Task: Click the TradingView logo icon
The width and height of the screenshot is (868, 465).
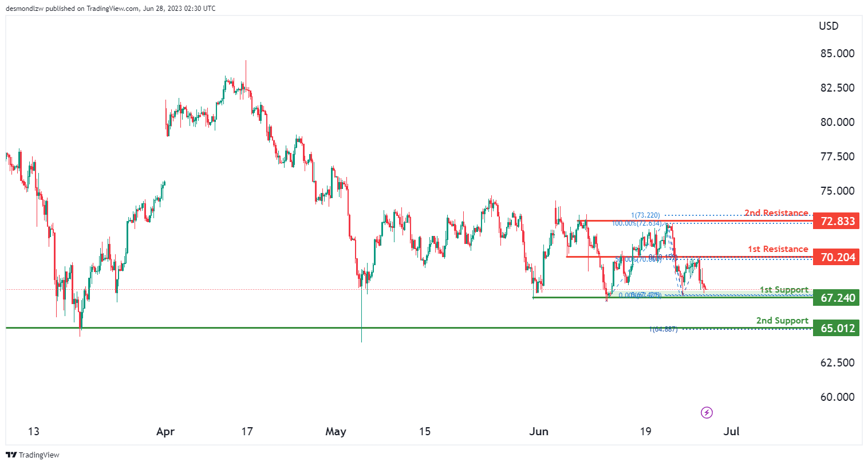Action: [x=11, y=455]
